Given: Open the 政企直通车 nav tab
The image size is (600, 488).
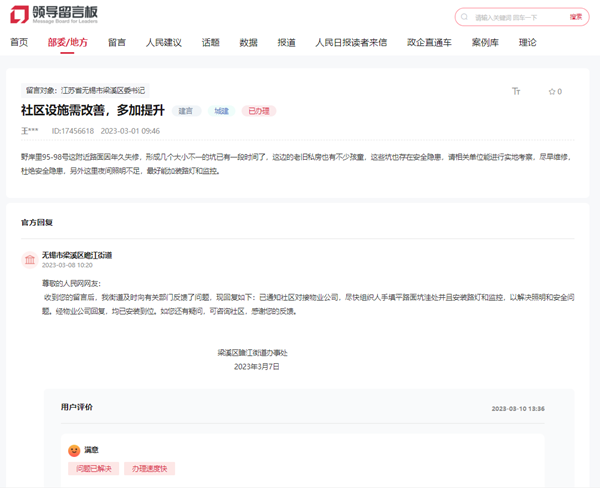Looking at the screenshot, I should [x=429, y=42].
